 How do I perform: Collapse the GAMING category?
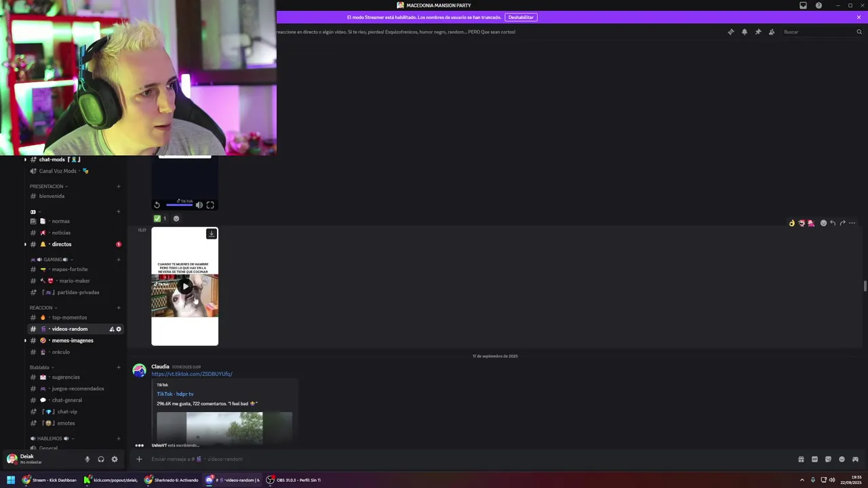tap(52, 260)
